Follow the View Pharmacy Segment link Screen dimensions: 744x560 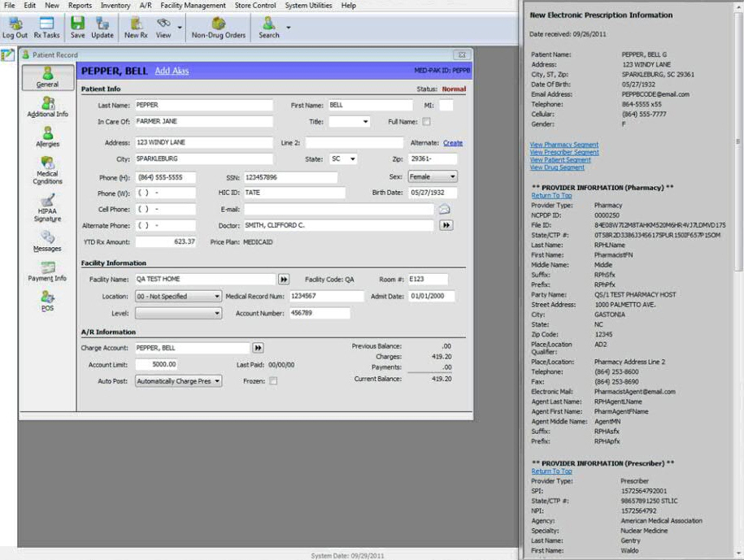[x=563, y=145]
